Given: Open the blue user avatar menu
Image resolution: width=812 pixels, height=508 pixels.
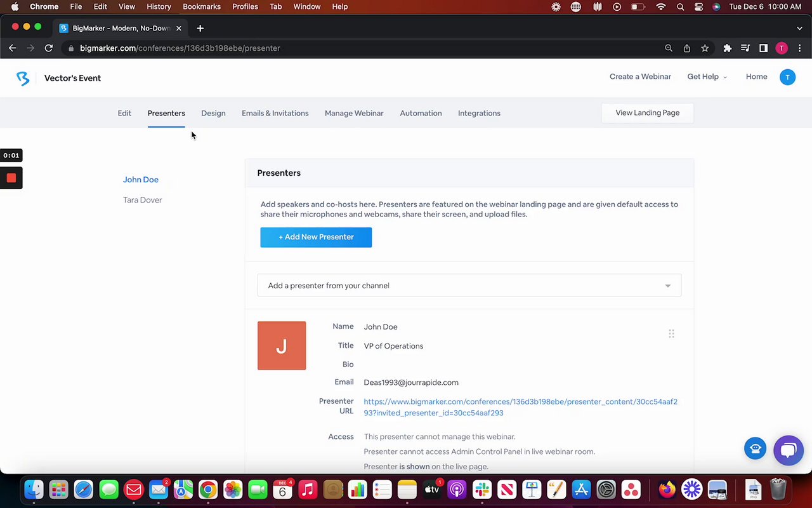Looking at the screenshot, I should click(787, 77).
